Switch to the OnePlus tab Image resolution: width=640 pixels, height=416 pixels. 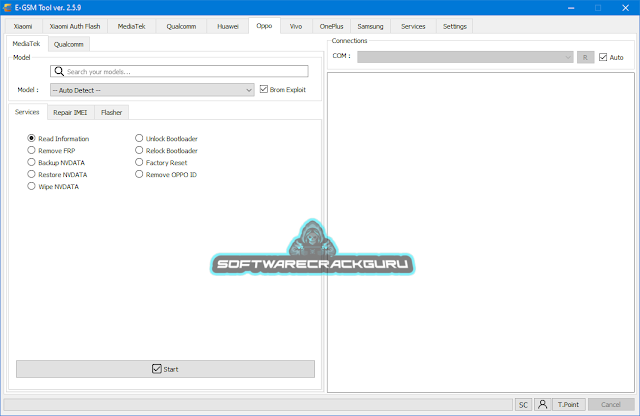point(331,26)
